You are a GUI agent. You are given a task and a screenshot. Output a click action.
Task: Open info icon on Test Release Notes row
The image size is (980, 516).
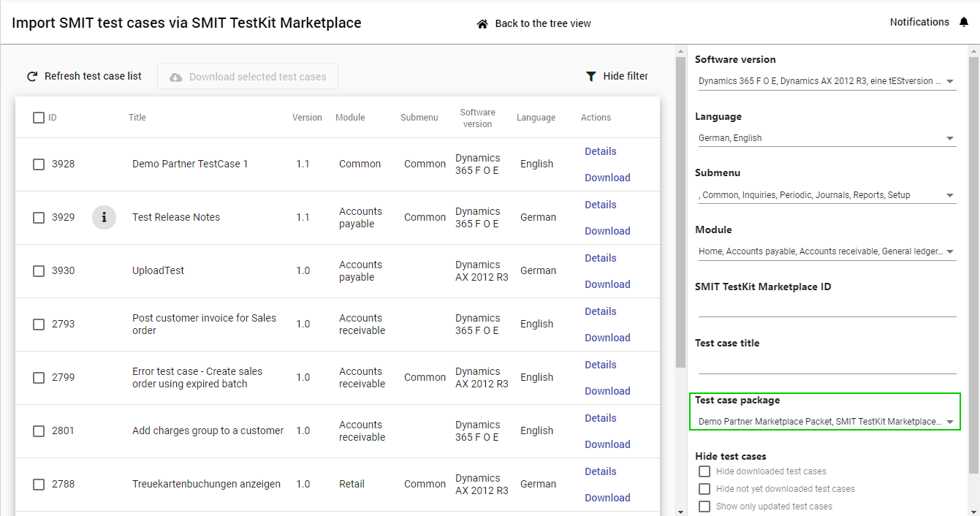(105, 217)
